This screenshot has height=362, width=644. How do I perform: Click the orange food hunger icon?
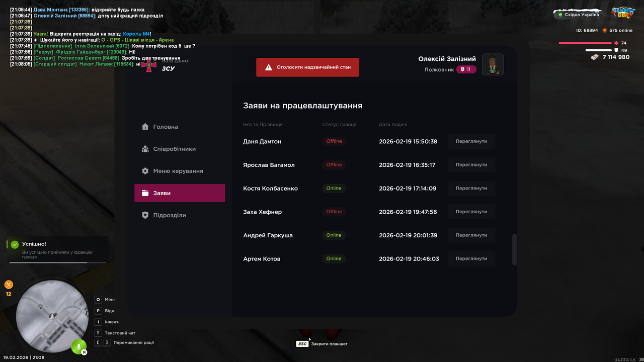pyautogui.click(x=9, y=285)
